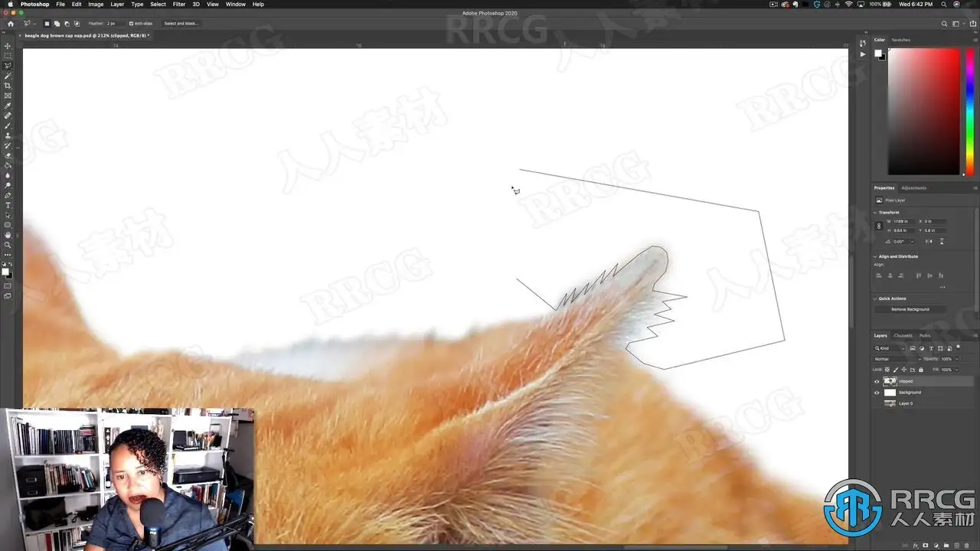Collapse the Transform section
980x551 pixels.
876,213
